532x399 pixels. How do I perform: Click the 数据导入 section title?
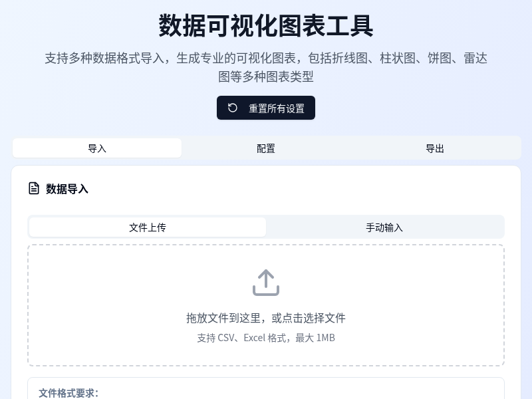click(x=66, y=189)
